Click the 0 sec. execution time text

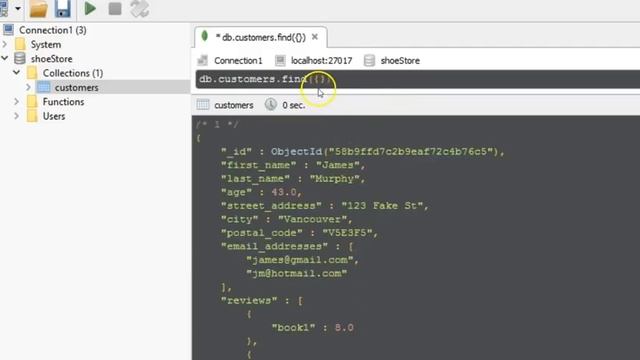(293, 105)
